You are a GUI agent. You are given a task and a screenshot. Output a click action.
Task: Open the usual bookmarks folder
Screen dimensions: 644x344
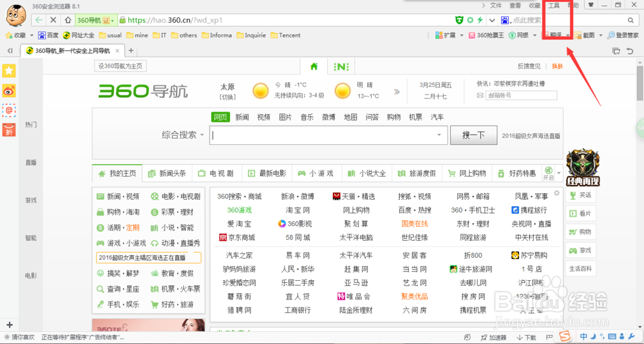[x=111, y=35]
